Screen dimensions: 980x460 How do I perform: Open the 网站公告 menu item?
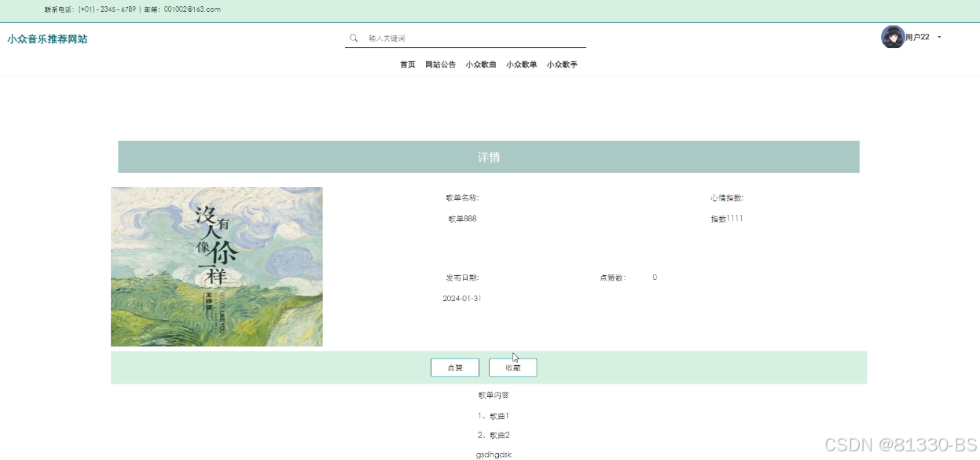coord(440,64)
